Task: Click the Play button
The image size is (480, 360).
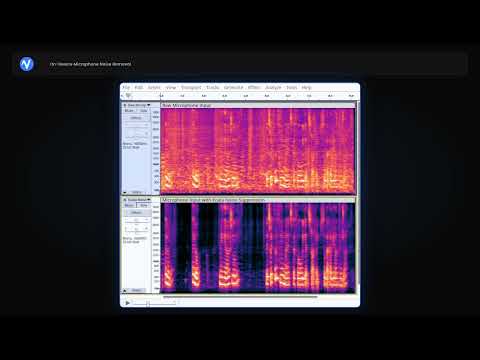Action: pyautogui.click(x=127, y=303)
